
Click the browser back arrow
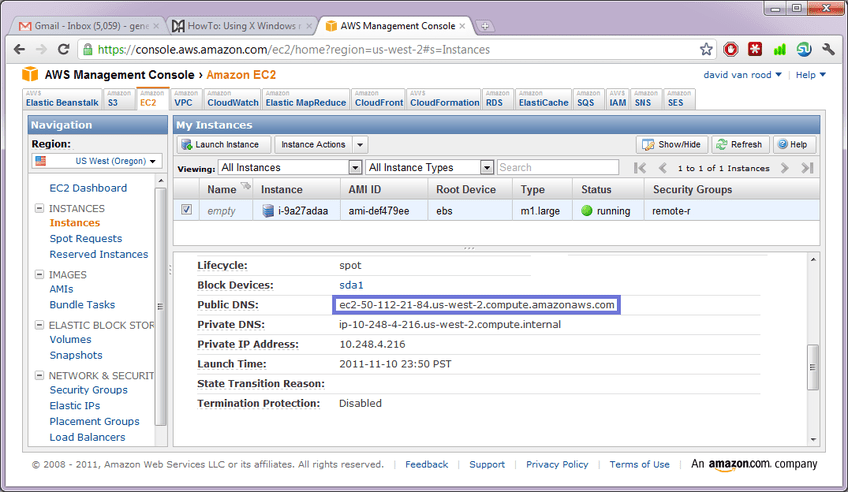coord(19,50)
